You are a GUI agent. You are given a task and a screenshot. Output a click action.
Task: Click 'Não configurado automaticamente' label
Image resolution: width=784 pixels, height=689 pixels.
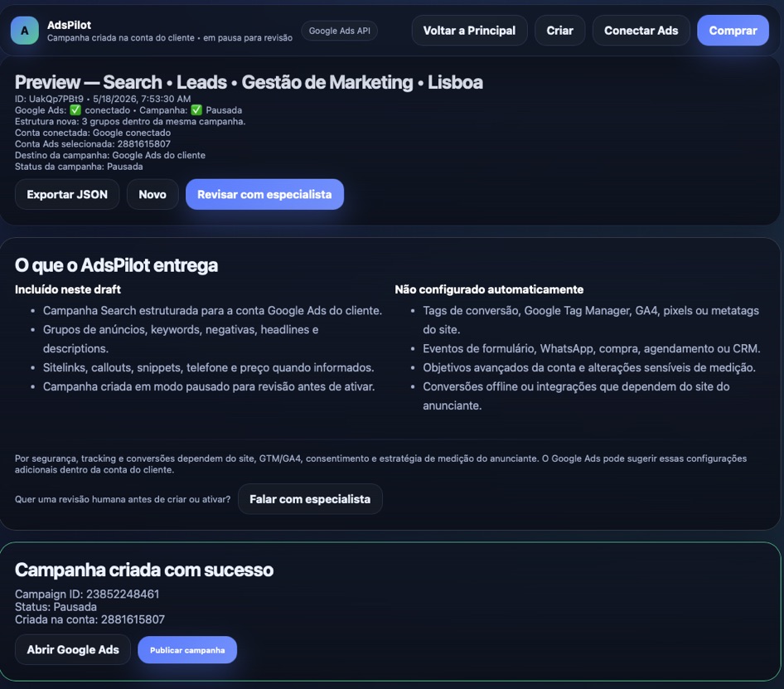[x=489, y=289]
